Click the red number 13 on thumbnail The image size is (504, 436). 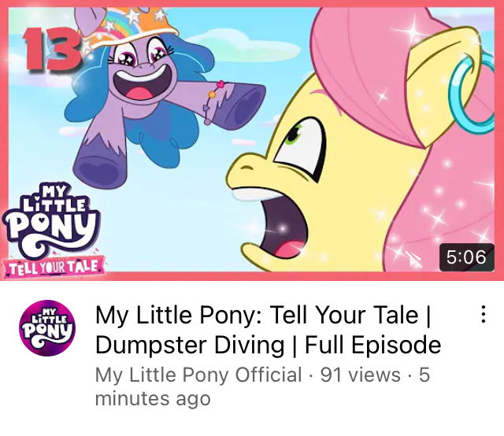coord(51,48)
